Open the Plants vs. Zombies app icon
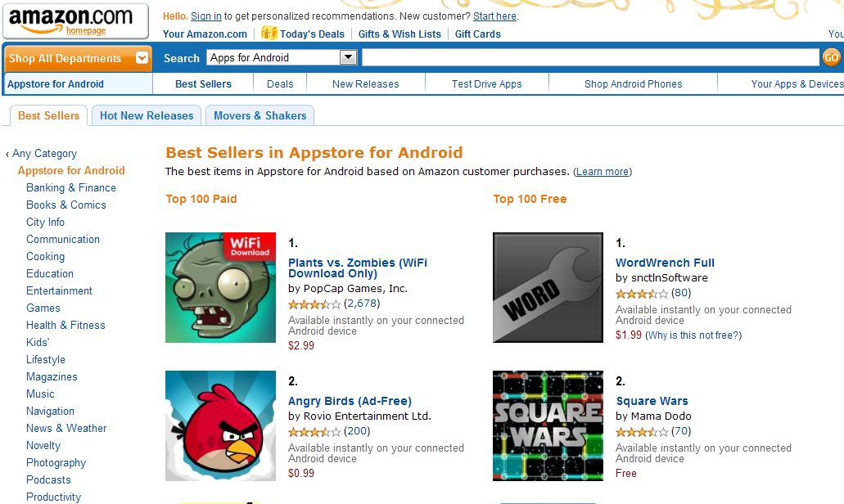The image size is (844, 504). pos(220,287)
